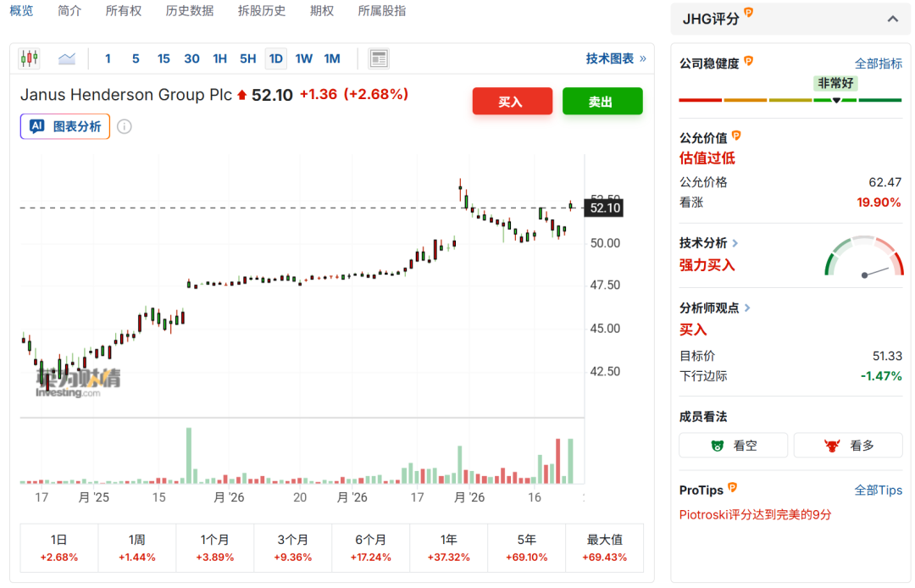Click the Pro badge beside 公司稳健度
Viewport: 915px width, 588px height.
click(x=749, y=61)
